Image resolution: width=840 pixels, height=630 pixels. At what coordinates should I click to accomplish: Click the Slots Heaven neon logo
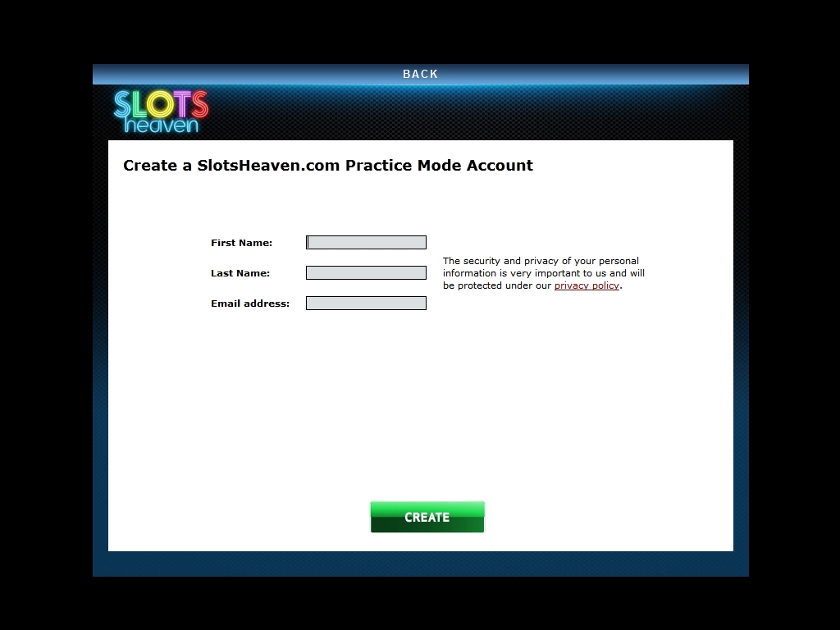(161, 112)
